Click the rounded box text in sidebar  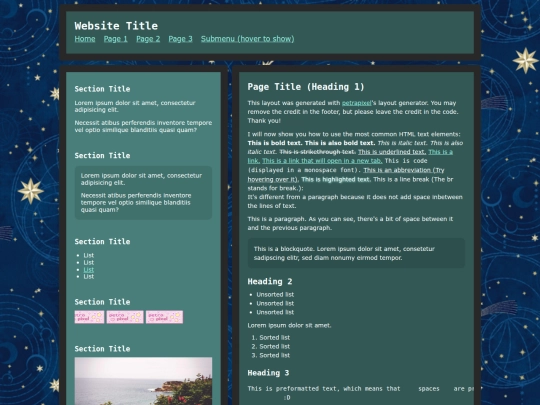[x=143, y=193]
